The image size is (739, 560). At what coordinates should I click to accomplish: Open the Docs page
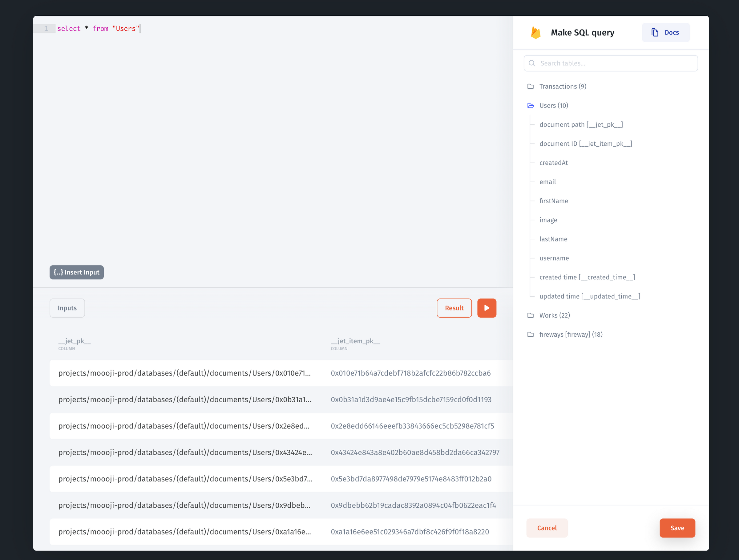[x=665, y=32]
